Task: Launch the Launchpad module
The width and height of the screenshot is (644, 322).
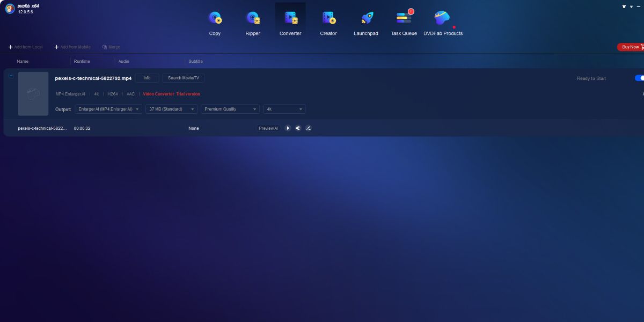Action: coord(366,21)
